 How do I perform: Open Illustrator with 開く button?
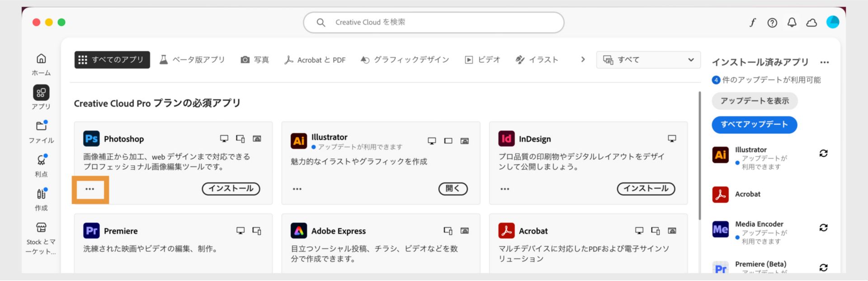tap(453, 189)
